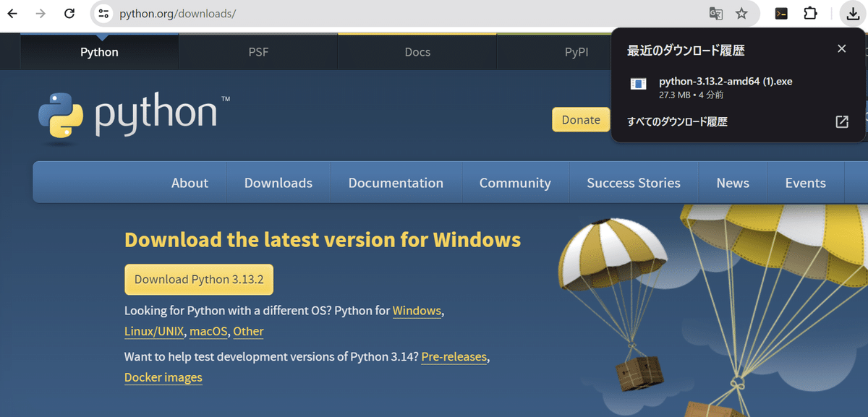
Task: Click Download Python 3.13.2 button
Action: coord(199,280)
